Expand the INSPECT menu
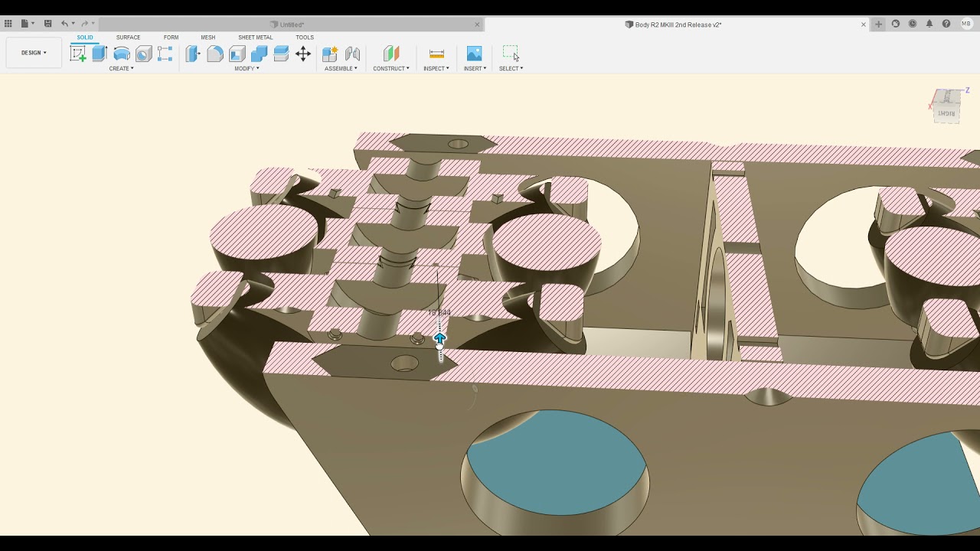980x551 pixels. click(x=436, y=69)
